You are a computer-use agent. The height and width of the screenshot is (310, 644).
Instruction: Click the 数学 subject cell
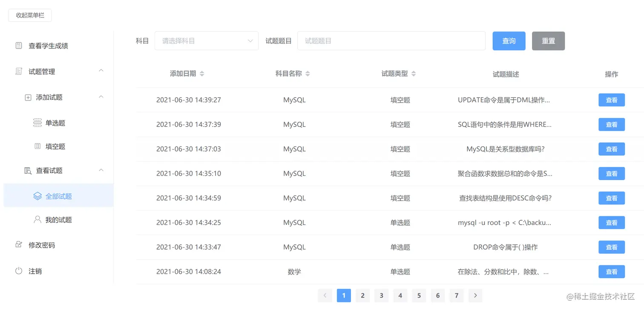point(294,272)
